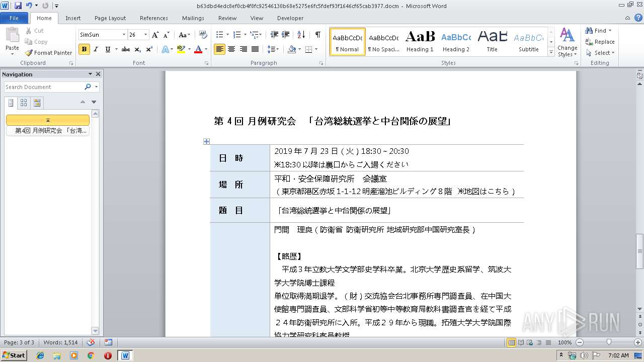Sort the selected paragraphs
This screenshot has height=362, width=644.
pos(301,35)
